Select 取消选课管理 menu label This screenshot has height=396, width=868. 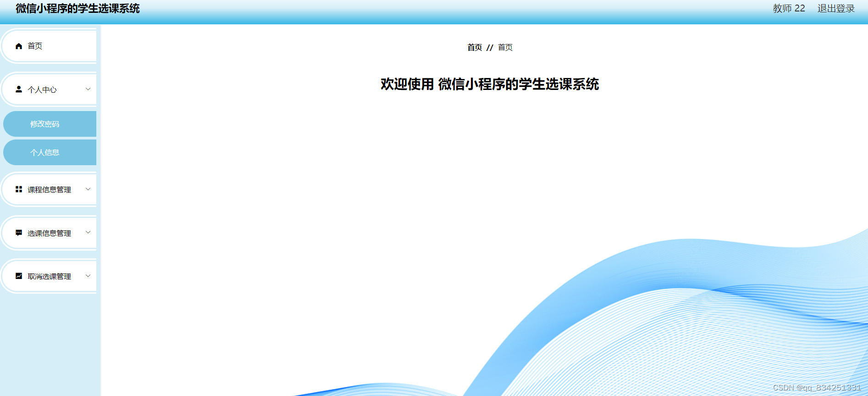tap(50, 276)
